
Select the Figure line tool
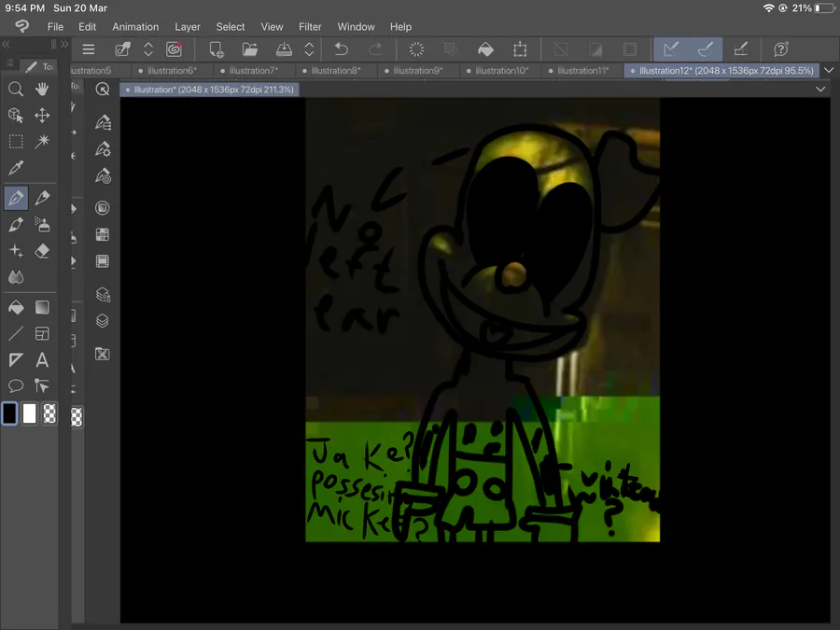[x=16, y=334]
